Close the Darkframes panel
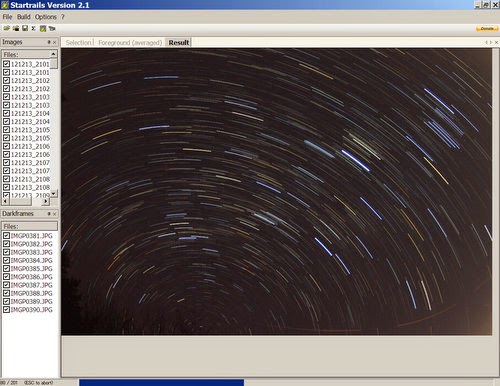This screenshot has height=386, width=500. click(55, 214)
